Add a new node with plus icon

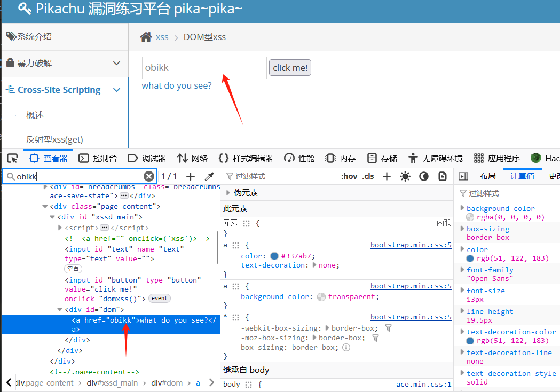pos(191,176)
